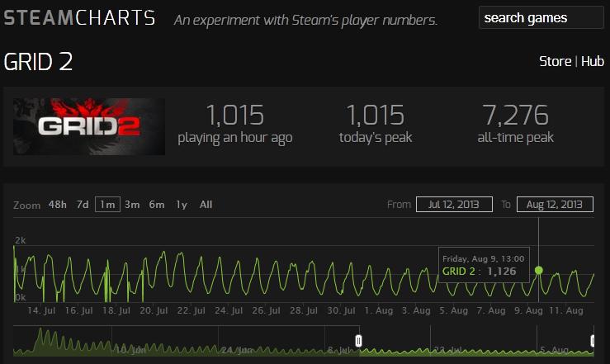This screenshot has height=364, width=610.
Task: Set chart zoom to 7d
Action: point(83,205)
